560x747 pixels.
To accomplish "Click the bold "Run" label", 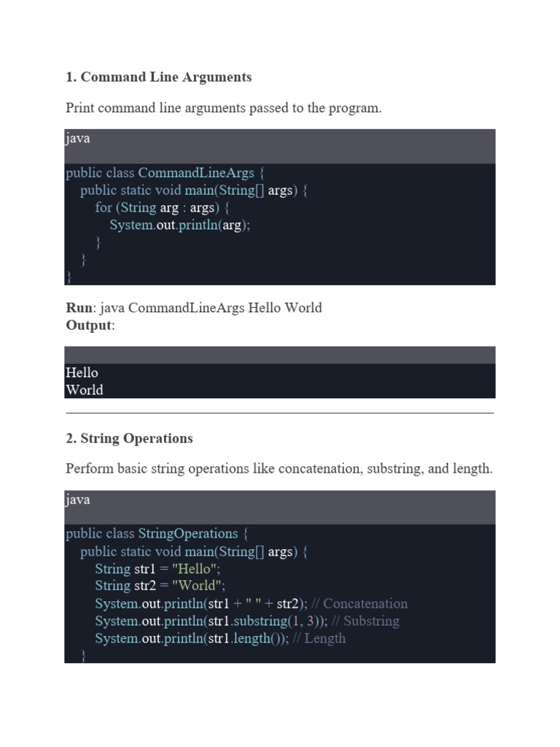I will point(79,308).
